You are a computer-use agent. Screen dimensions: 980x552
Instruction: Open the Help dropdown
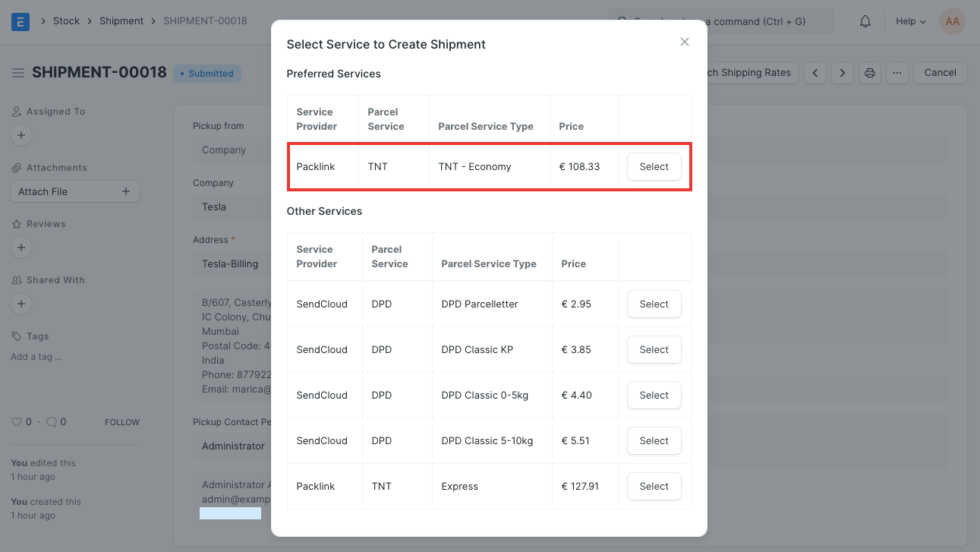tap(910, 21)
